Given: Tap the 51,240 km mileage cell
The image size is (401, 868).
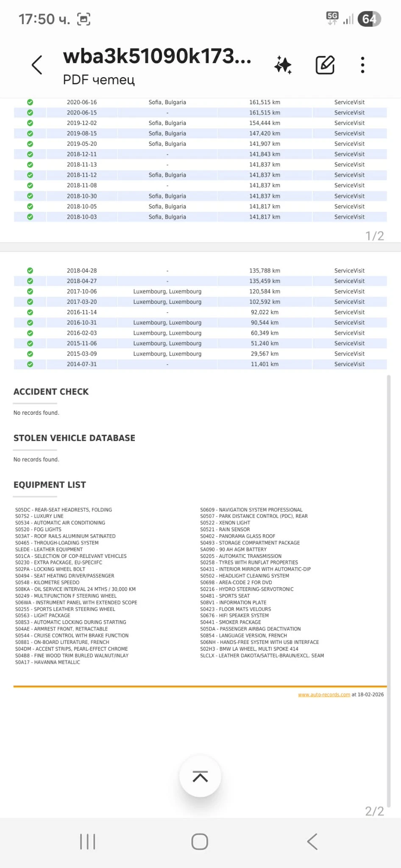Looking at the screenshot, I should pos(265,343).
